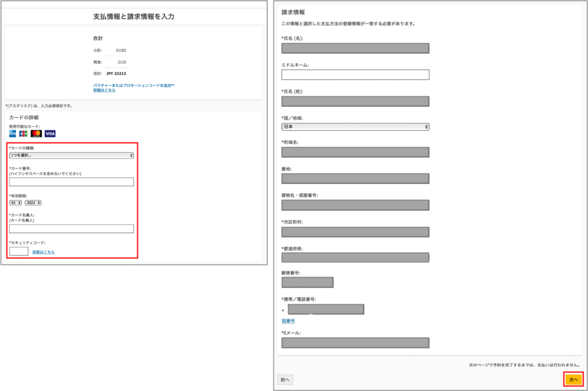Click the American Express card icon

point(13,134)
